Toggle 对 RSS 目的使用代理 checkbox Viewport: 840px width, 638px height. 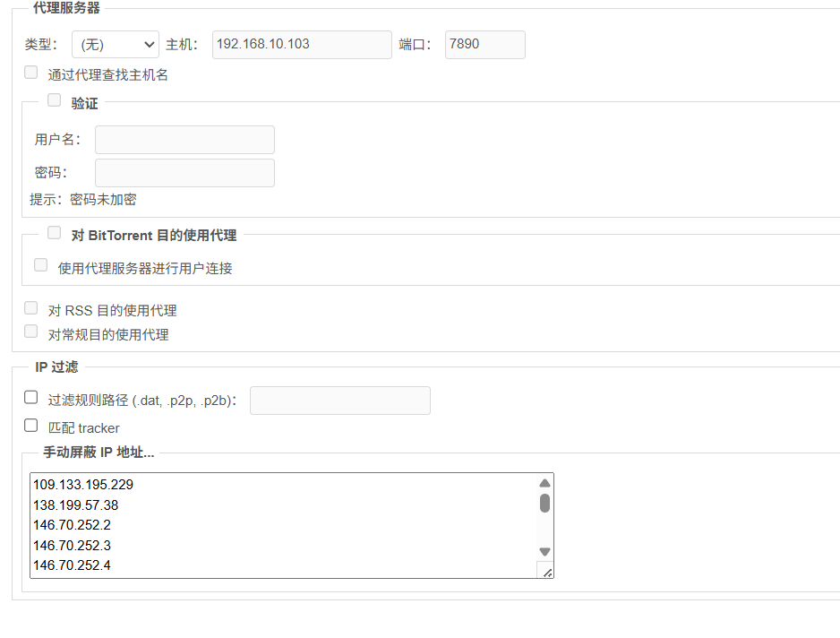[31, 308]
